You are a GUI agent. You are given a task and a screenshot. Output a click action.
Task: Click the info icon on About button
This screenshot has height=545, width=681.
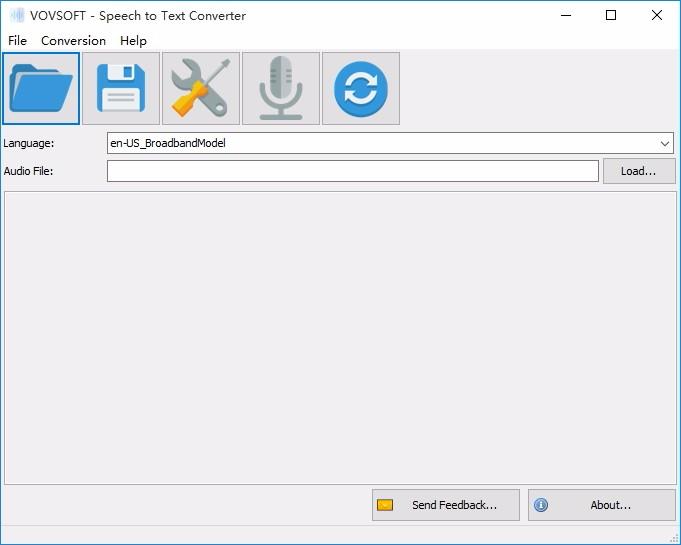click(x=541, y=505)
